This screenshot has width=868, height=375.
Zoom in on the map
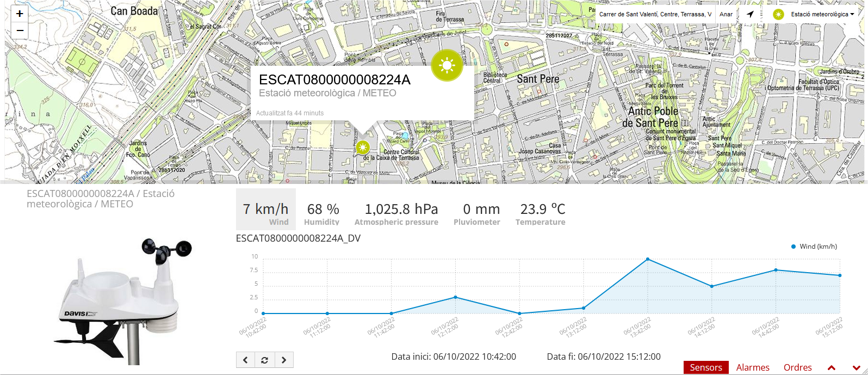(20, 14)
